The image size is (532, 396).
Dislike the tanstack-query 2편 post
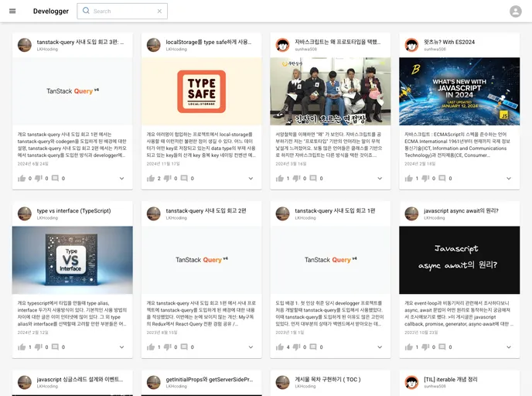pos(167,346)
